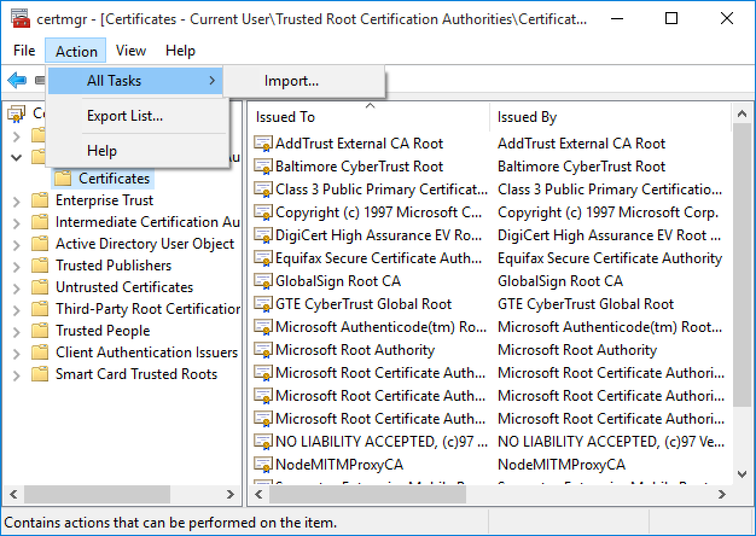The height and width of the screenshot is (536, 756).
Task: Click the tree pane horizontal scrollbar right arrow
Action: click(x=230, y=495)
